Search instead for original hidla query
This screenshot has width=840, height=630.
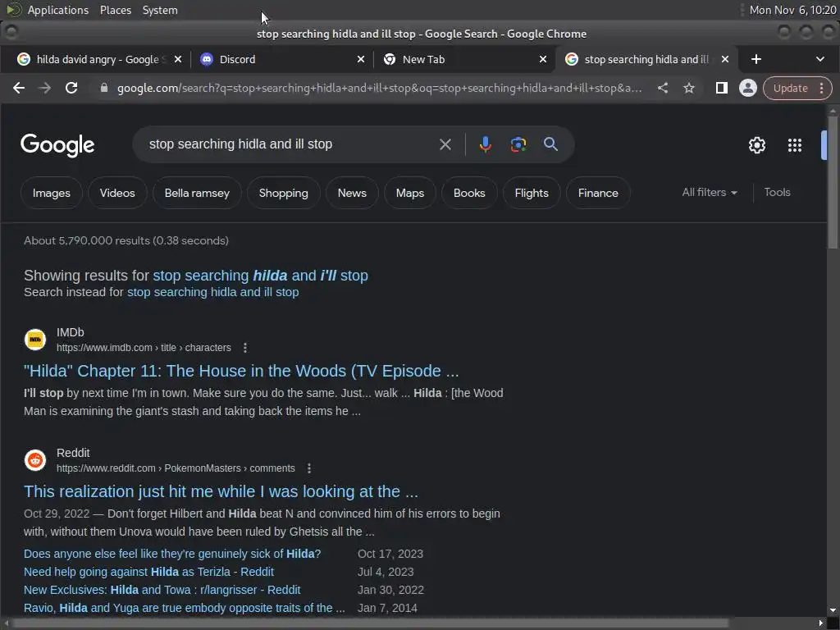tap(212, 292)
